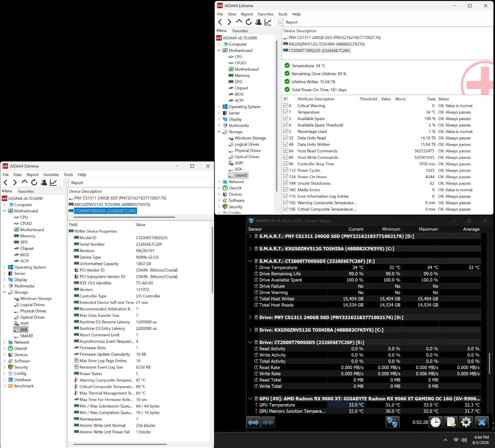
Task: Click Up arrow in lower AIDA64 window
Action: 24,182
